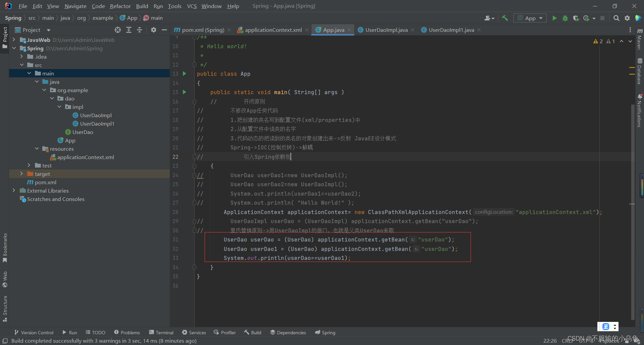Expand the test folder
The image size is (644, 345).
(x=29, y=165)
